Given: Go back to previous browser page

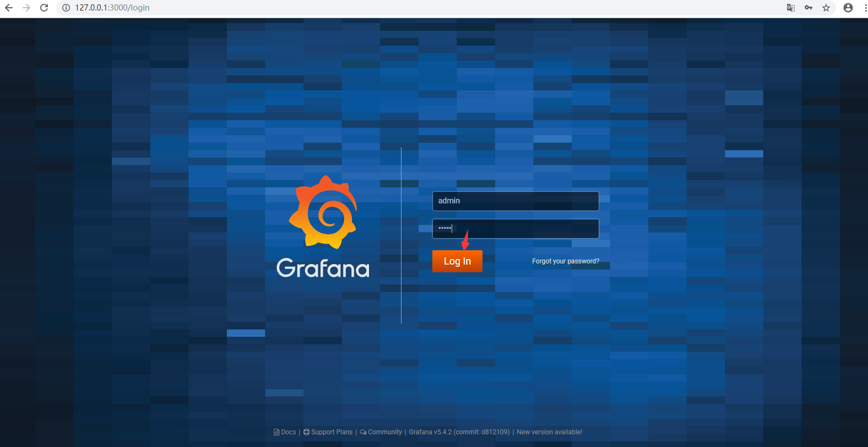Looking at the screenshot, I should [x=9, y=8].
